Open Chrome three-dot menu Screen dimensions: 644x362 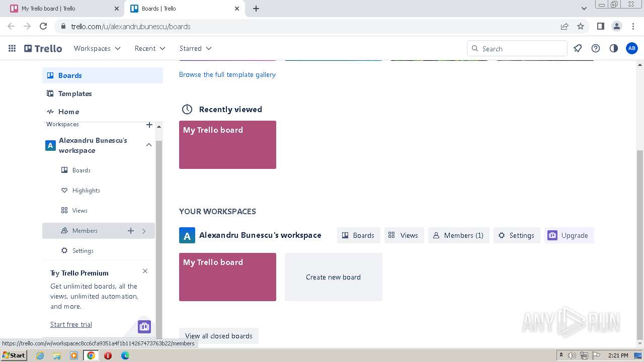[x=632, y=26]
